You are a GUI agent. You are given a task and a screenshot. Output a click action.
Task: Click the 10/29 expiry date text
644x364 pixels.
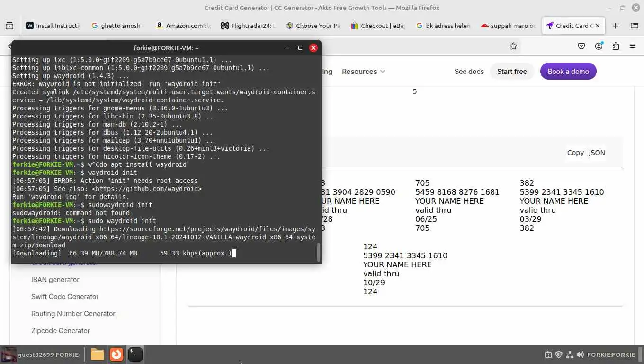374,282
